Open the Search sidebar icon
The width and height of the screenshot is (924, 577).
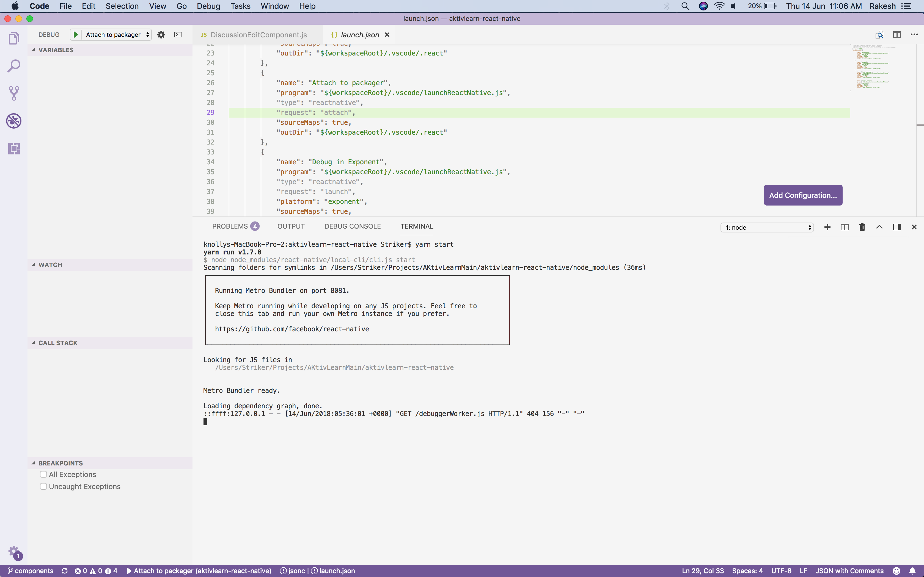[14, 66]
